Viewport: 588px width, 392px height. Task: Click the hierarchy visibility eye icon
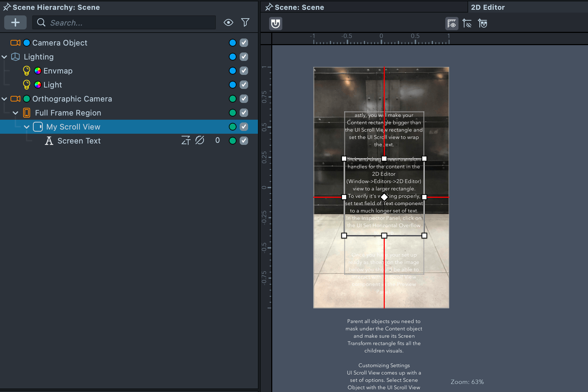[x=228, y=23]
